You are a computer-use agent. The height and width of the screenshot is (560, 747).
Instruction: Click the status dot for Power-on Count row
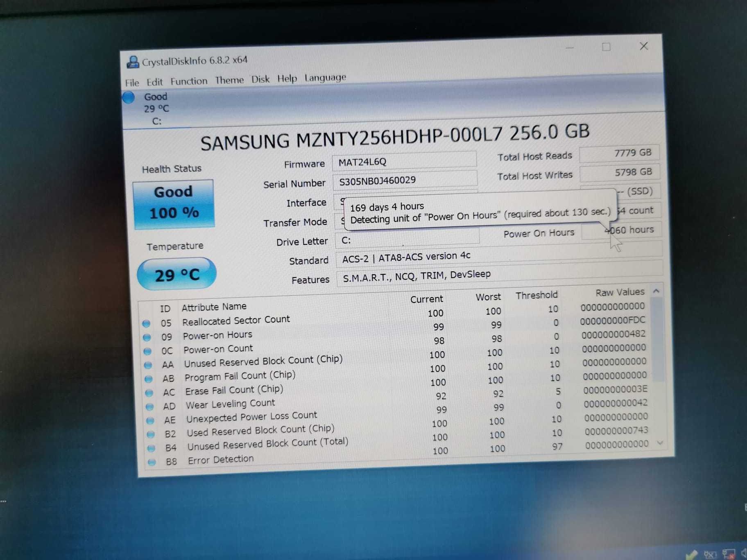(x=147, y=352)
